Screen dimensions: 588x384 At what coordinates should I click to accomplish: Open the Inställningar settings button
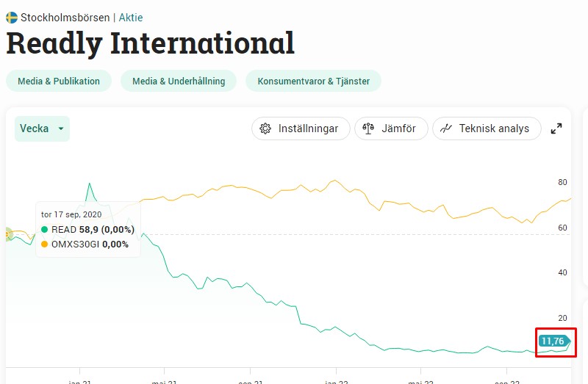[x=301, y=128]
